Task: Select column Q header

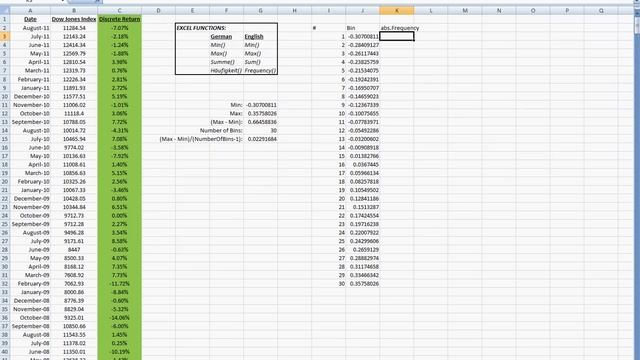Action: click(x=601, y=11)
